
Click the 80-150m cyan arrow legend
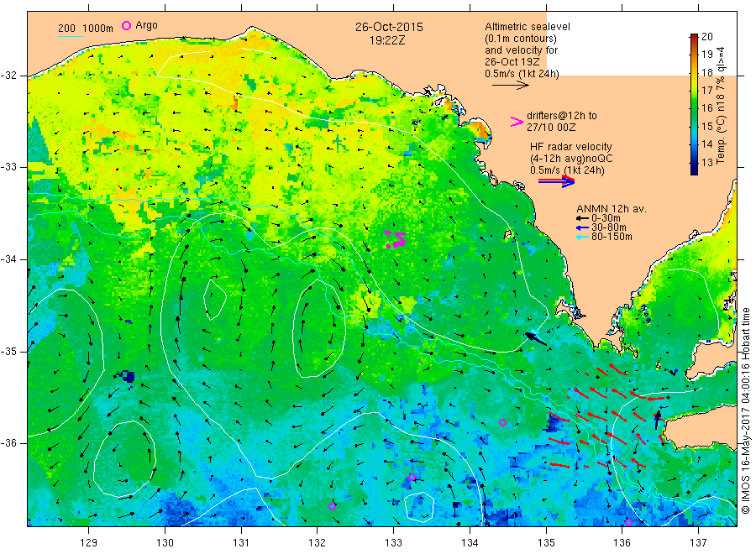coord(583,237)
